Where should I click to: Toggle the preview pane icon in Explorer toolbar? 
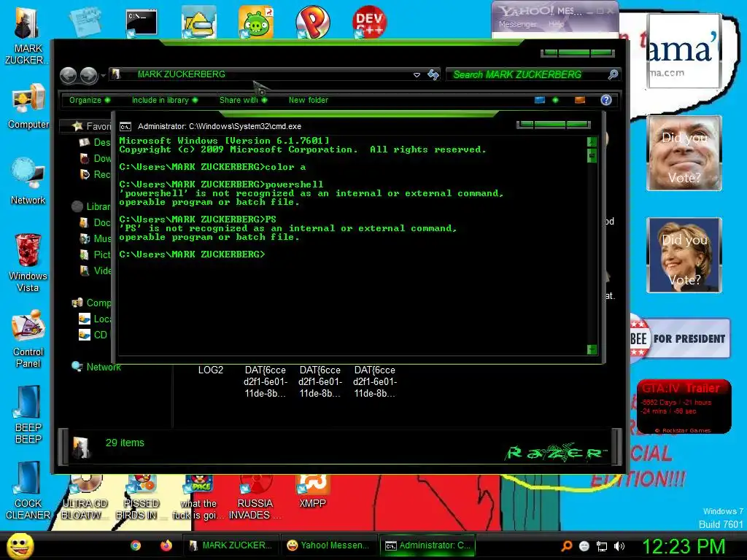click(x=580, y=100)
